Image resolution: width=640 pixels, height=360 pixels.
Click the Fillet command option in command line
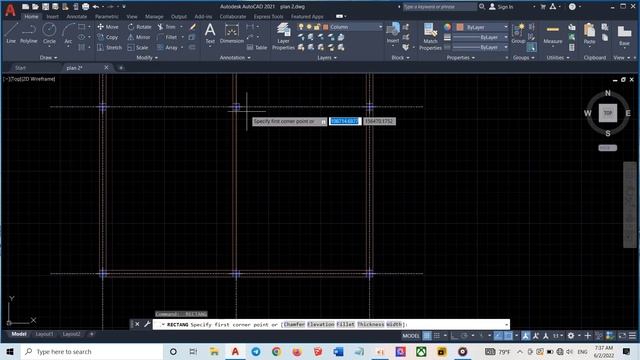(345, 324)
